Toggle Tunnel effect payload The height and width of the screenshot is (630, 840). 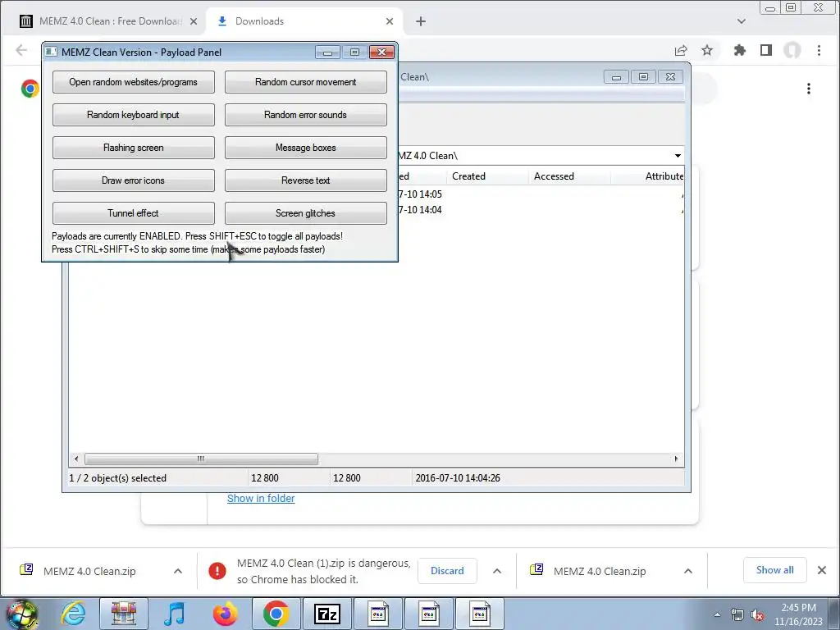134,212
